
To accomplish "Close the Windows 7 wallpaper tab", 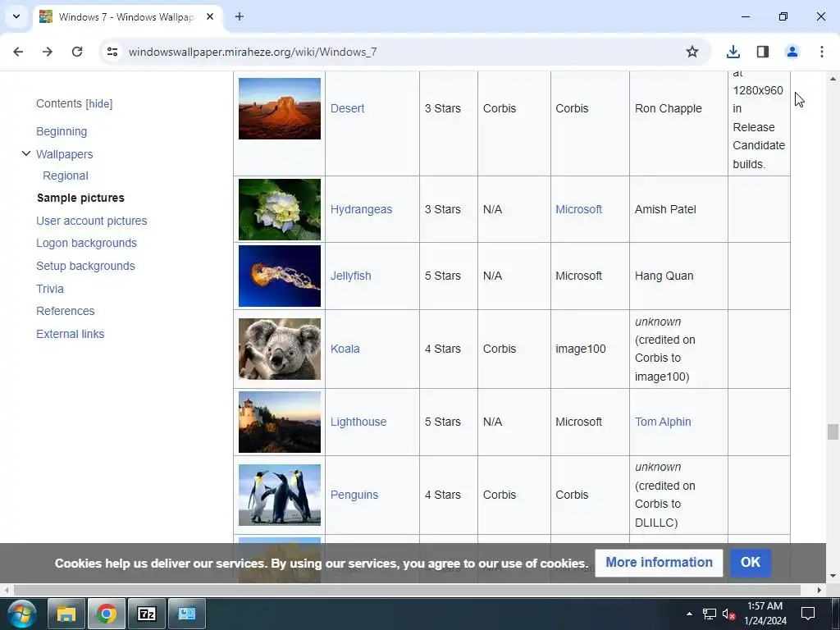I will click(x=210, y=16).
